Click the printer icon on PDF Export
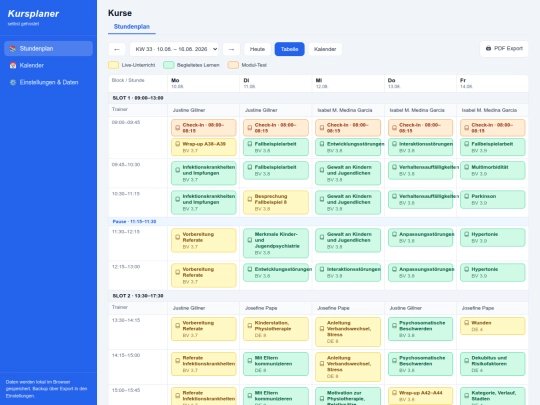540x405 pixels. 488,49
